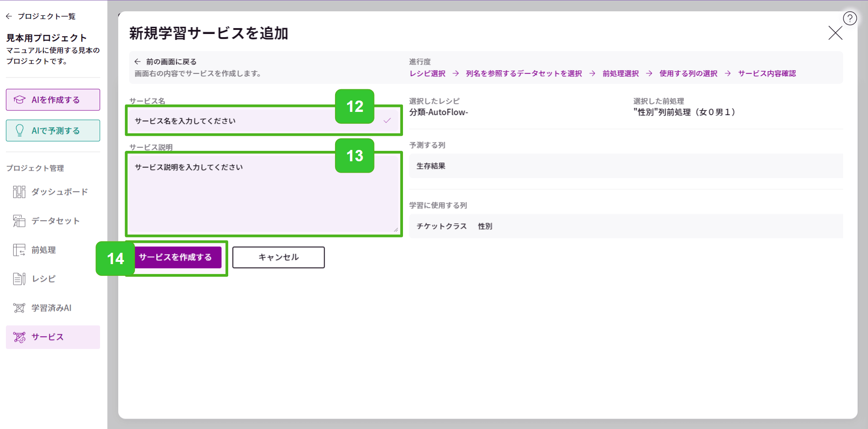This screenshot has width=868, height=429.
Task: Click the preprocessing icon in the sidebar
Action: [x=19, y=250]
